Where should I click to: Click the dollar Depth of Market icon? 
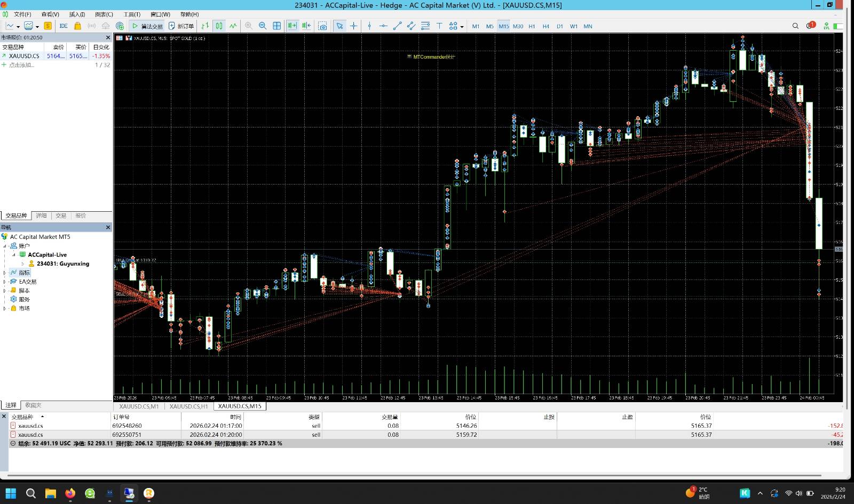click(x=48, y=26)
